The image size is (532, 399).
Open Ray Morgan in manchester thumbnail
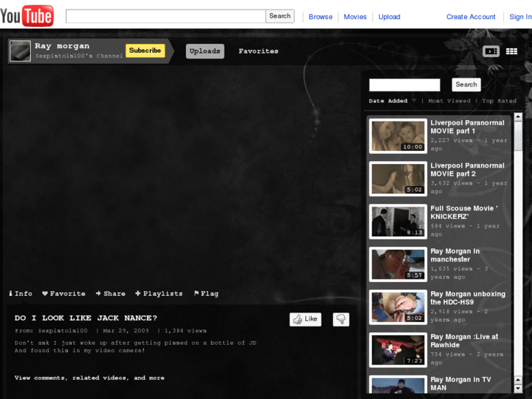[398, 264]
